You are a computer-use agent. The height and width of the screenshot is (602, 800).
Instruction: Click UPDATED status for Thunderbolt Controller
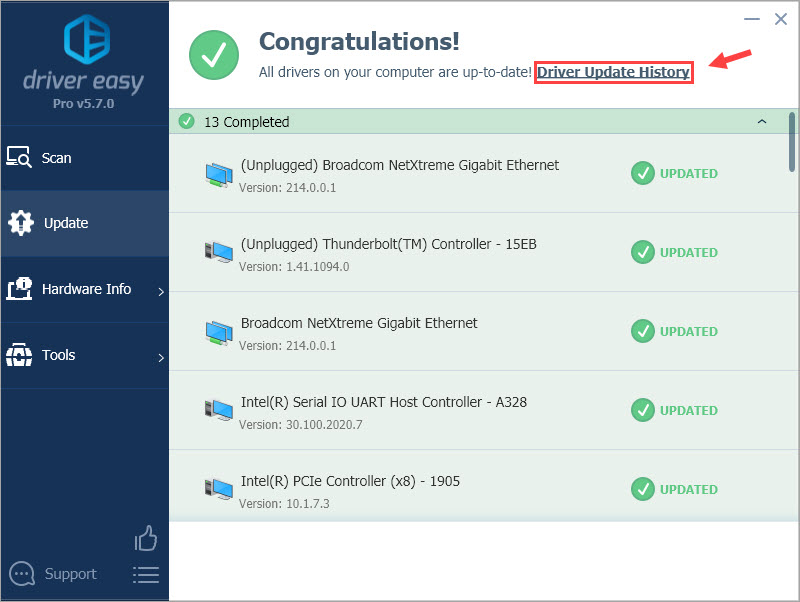(x=674, y=253)
